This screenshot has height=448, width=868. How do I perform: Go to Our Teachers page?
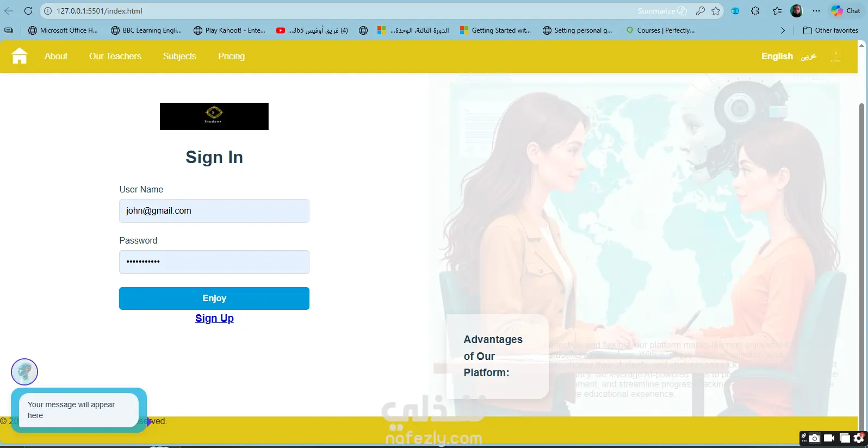[x=115, y=56]
